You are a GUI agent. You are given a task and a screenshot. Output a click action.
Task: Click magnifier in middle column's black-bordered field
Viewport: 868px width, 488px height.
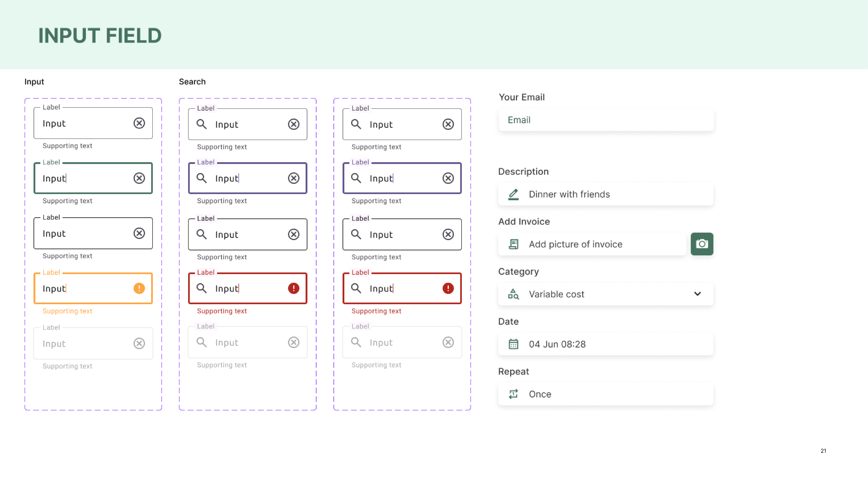click(201, 234)
